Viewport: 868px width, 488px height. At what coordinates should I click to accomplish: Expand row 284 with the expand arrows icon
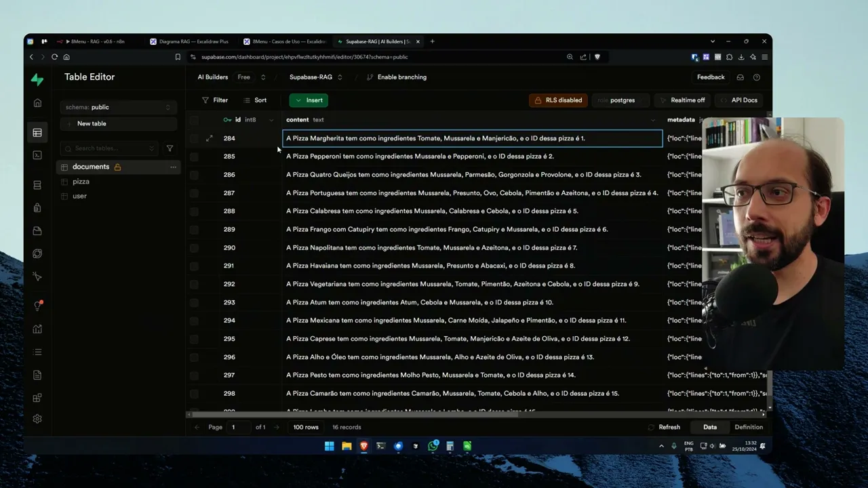209,138
